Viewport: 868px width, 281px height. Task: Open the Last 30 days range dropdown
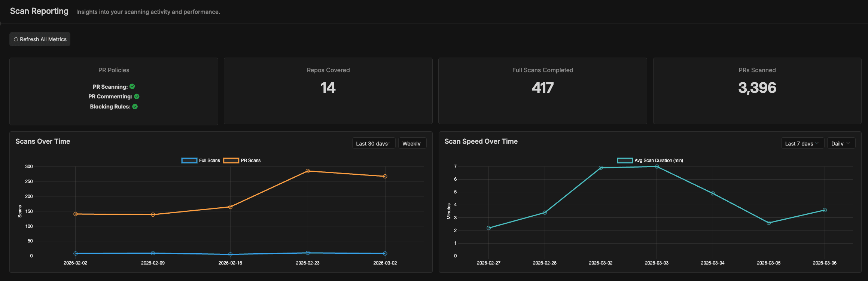pyautogui.click(x=373, y=144)
